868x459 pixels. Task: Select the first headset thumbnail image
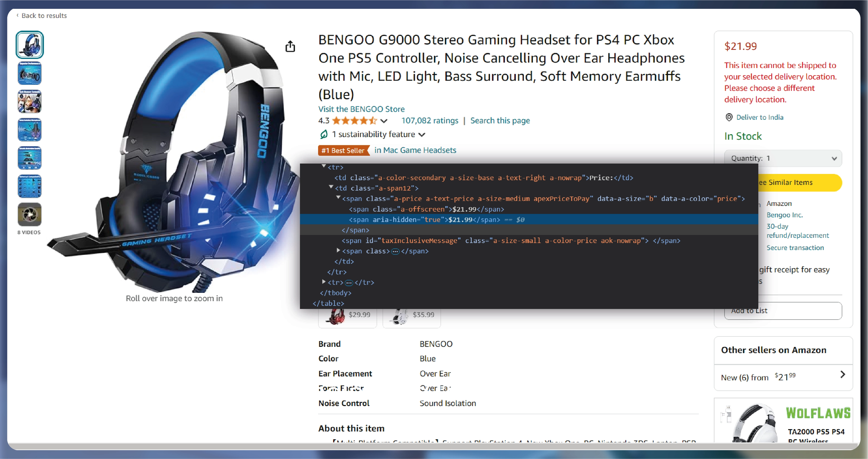click(x=30, y=45)
